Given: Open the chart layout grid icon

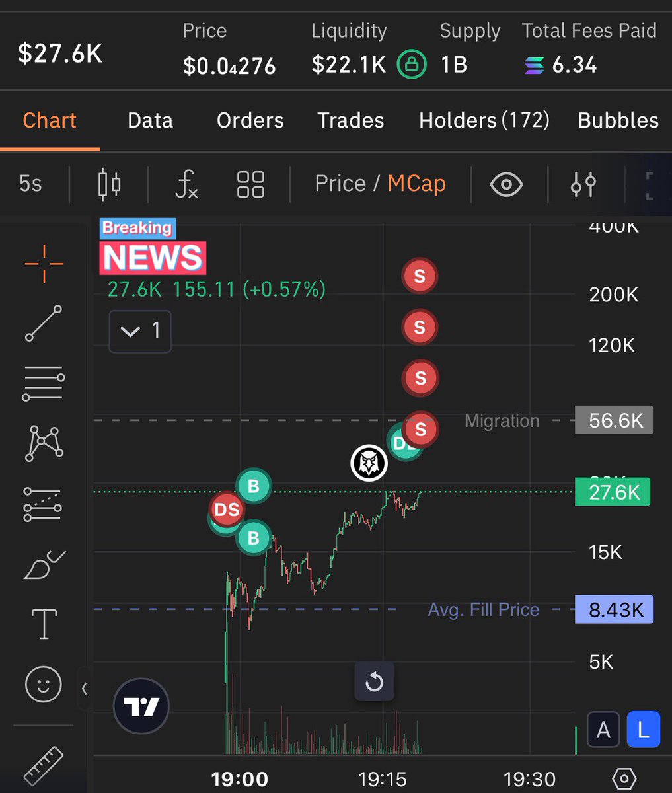Looking at the screenshot, I should coord(250,184).
